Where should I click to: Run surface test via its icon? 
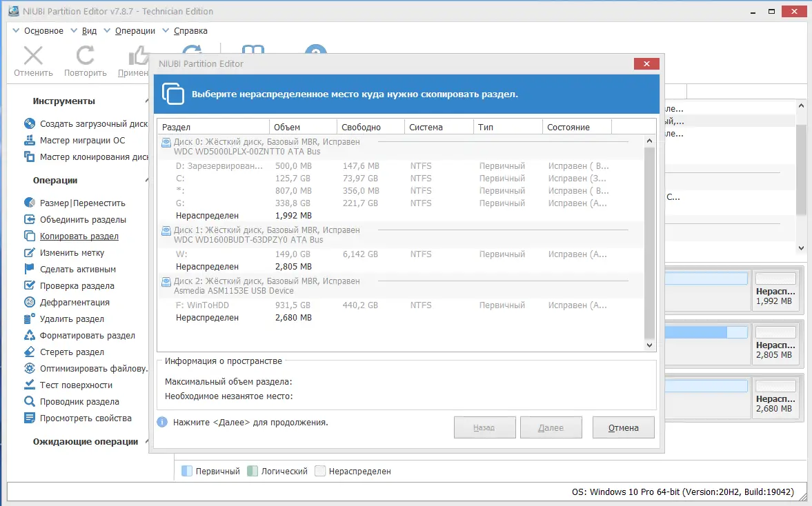tap(30, 385)
